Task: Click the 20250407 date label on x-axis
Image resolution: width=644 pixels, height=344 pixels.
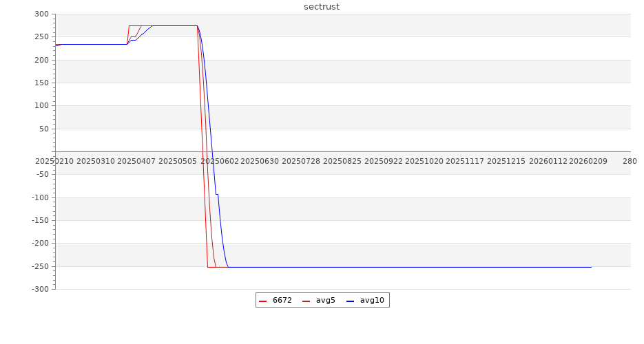Action: click(136, 161)
